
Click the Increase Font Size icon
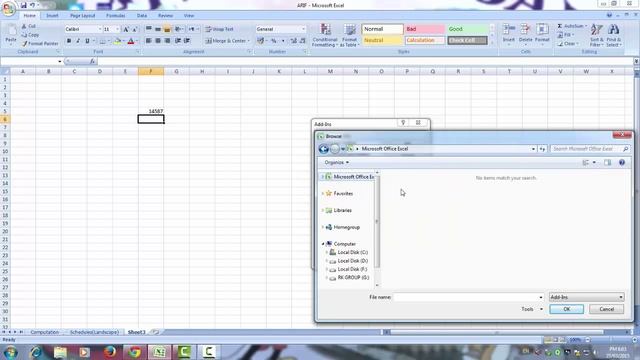tap(126, 29)
